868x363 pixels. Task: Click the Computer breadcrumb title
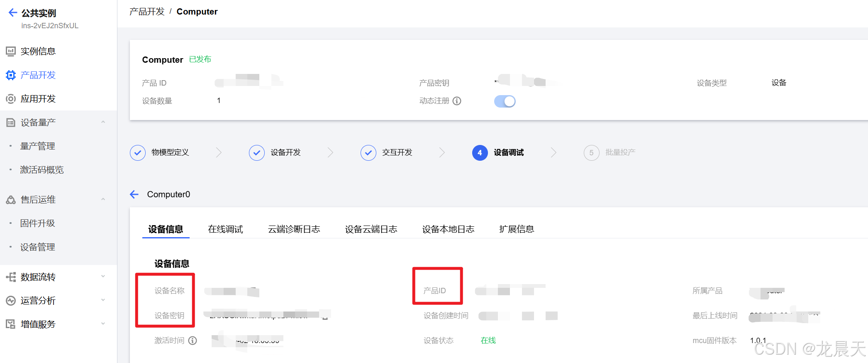[197, 12]
